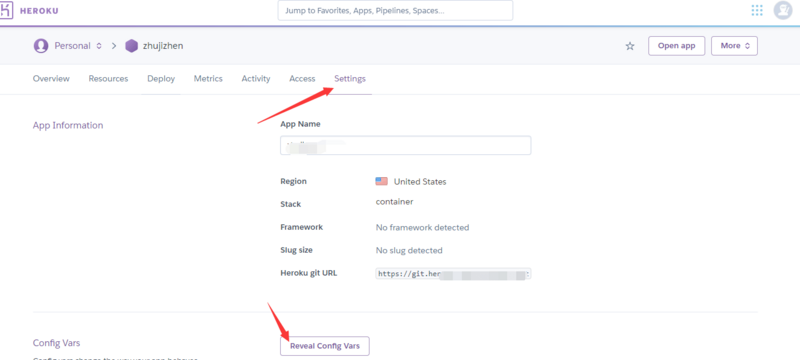800x360 pixels.
Task: Click Reveal Config Vars button
Action: pyautogui.click(x=324, y=346)
